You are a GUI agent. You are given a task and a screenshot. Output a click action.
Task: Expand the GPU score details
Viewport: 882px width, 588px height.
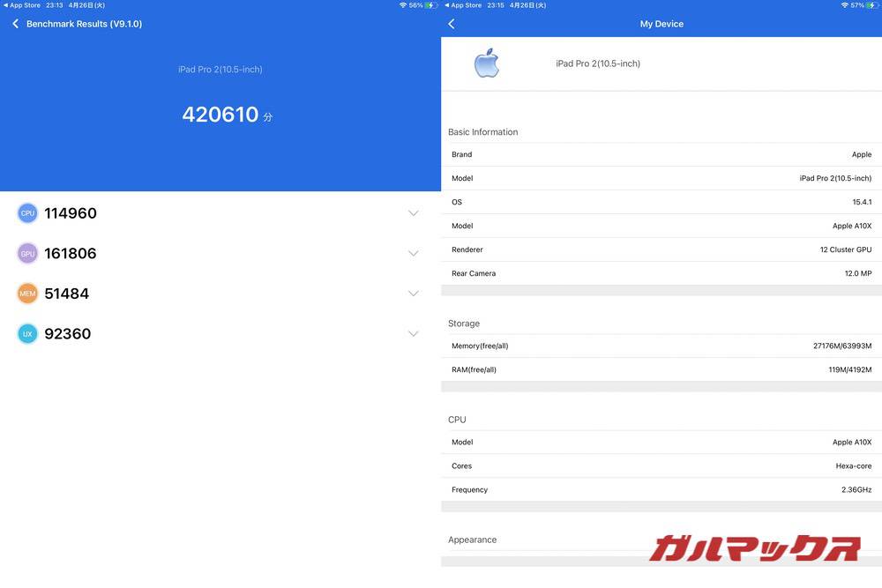point(413,253)
